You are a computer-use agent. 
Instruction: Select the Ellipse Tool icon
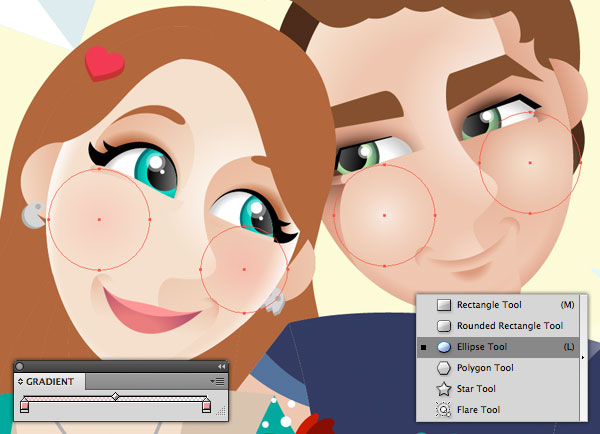(443, 347)
